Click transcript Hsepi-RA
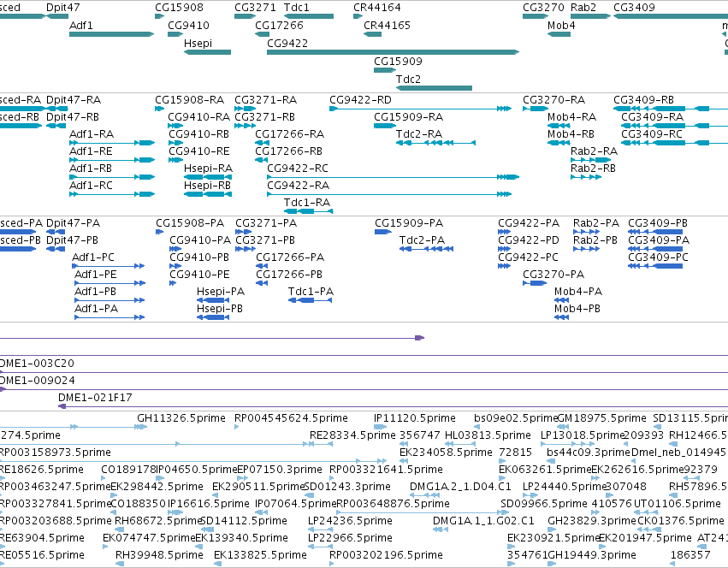Screen dimensions: 728x568 point(208,177)
